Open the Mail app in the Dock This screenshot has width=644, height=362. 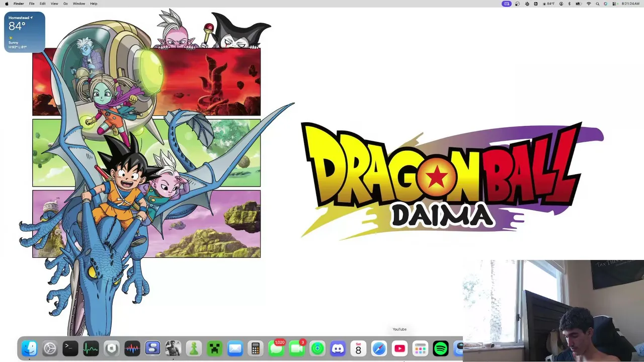pyautogui.click(x=235, y=348)
